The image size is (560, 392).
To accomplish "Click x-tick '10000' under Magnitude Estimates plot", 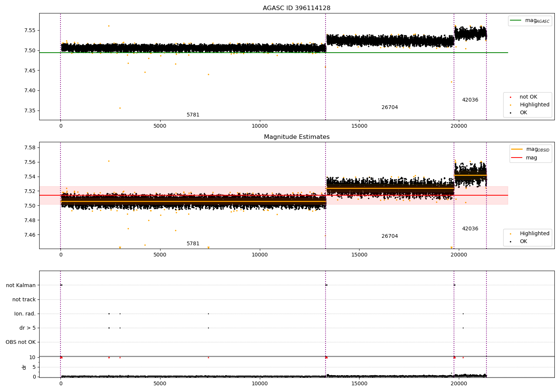I will click(x=259, y=255).
